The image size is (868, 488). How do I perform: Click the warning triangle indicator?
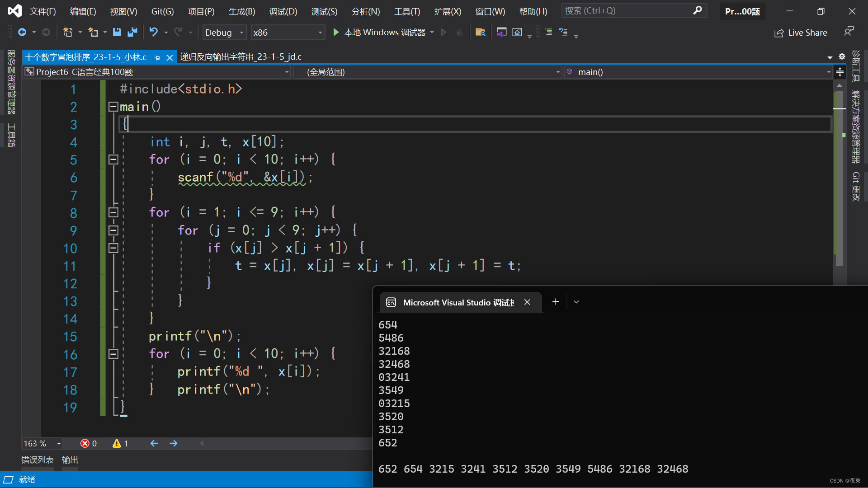(117, 443)
